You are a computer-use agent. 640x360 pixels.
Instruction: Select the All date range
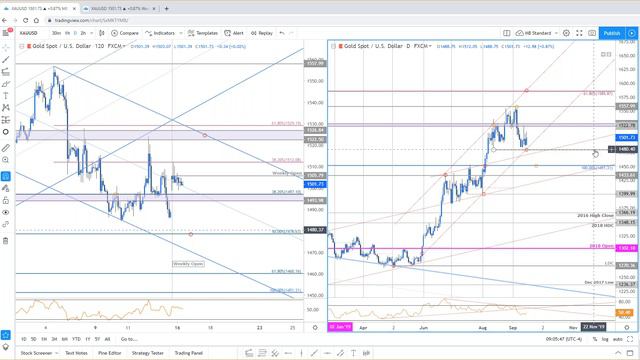[107, 339]
